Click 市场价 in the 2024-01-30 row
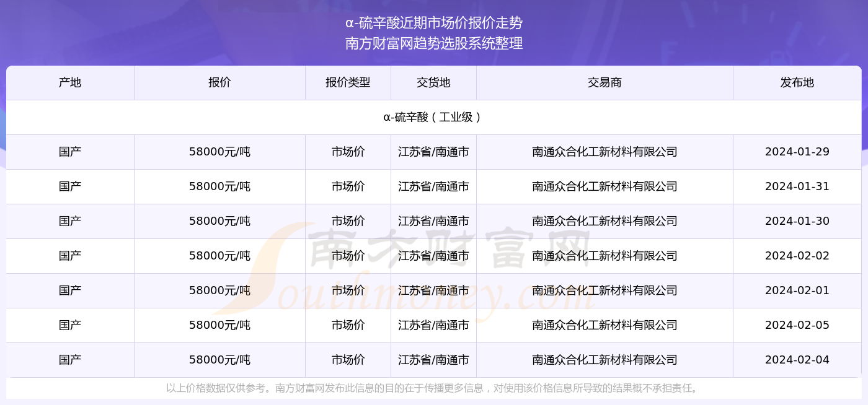The image size is (868, 405). coord(348,221)
